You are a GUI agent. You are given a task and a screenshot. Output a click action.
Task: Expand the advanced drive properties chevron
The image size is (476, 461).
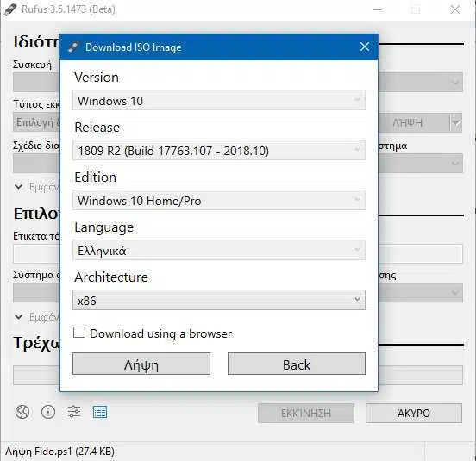click(18, 186)
